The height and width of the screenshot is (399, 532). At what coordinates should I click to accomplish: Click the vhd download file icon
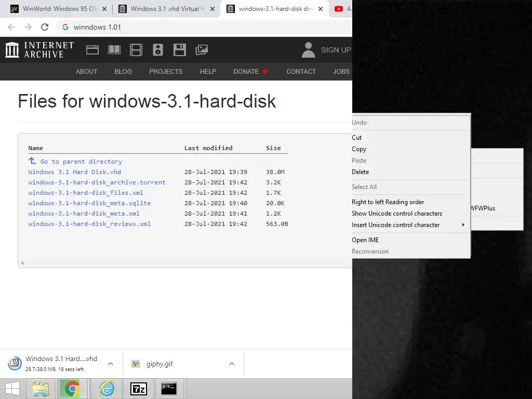(15, 363)
